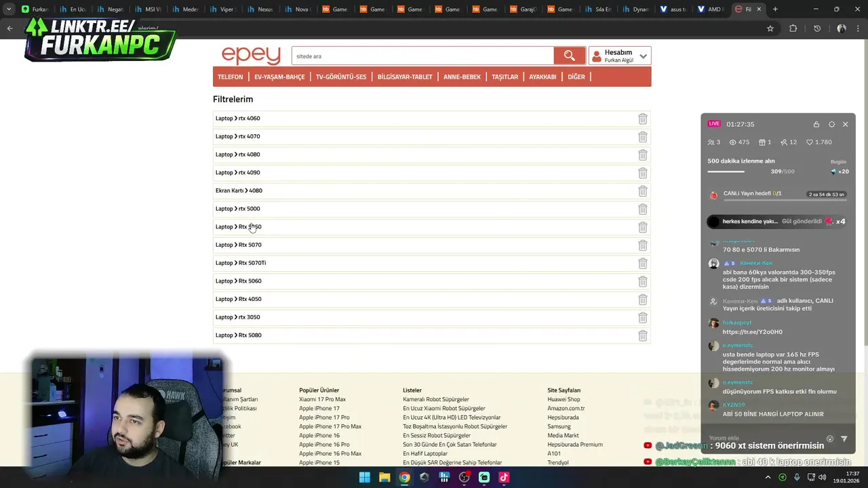Click the 309/500 watch progress bar
The width and height of the screenshot is (868, 488).
(x=726, y=171)
